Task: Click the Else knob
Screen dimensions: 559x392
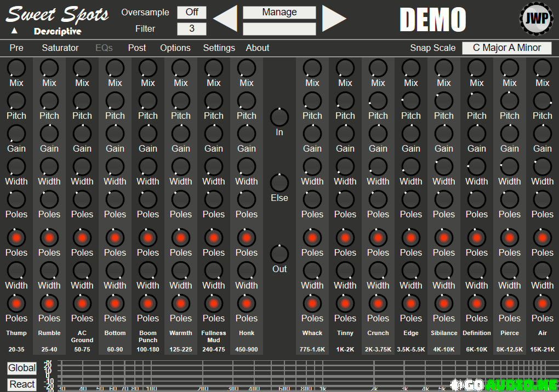Action: click(x=279, y=183)
